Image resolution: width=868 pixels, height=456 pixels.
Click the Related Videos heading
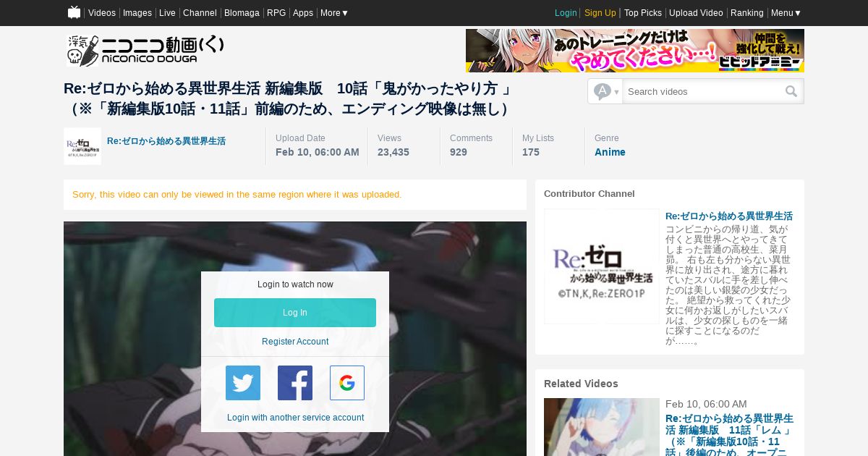coord(581,384)
